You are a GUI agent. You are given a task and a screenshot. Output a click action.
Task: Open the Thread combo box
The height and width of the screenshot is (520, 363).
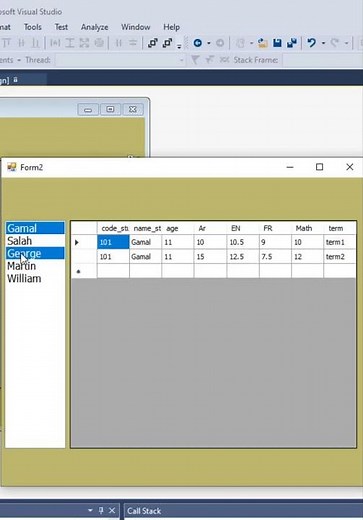point(120,60)
